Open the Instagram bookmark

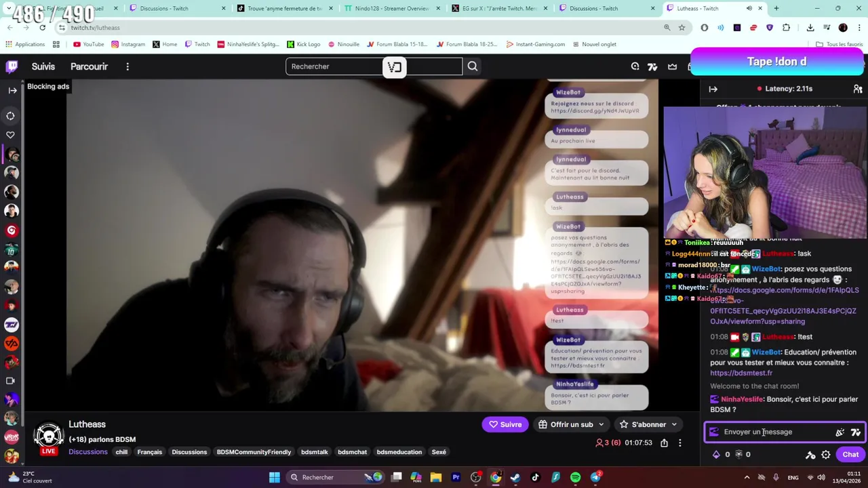coord(128,44)
